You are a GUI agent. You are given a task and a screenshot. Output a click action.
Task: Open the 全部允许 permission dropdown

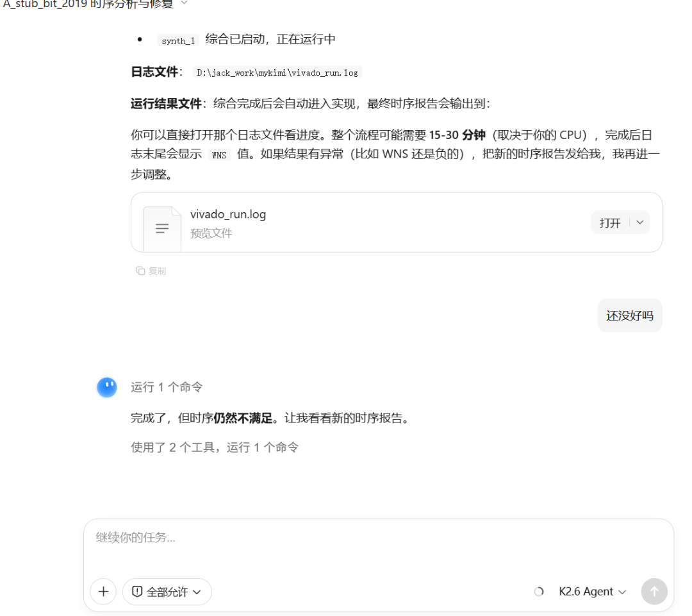point(167,592)
